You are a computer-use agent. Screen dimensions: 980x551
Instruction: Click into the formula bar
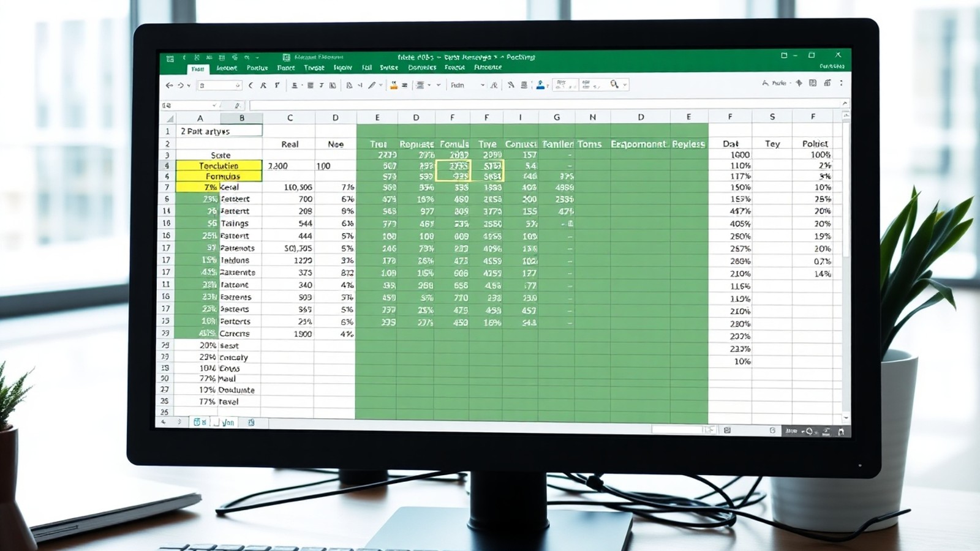[x=545, y=105]
